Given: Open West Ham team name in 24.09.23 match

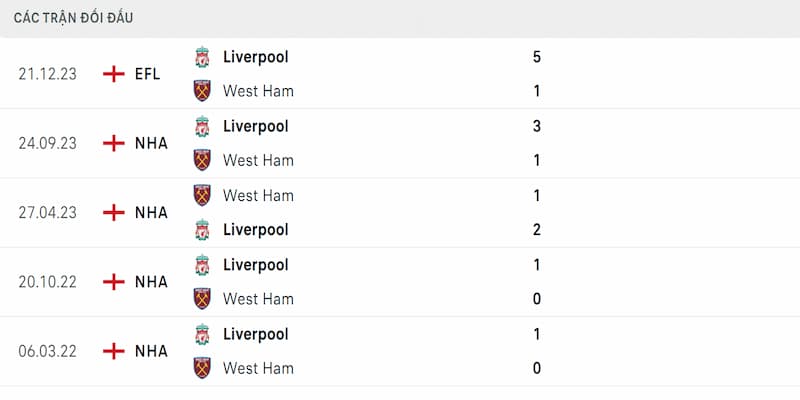Looking at the screenshot, I should 258,160.
